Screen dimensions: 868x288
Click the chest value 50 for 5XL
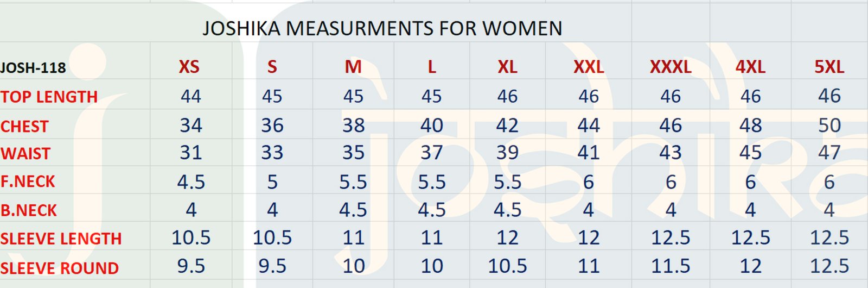pos(829,126)
